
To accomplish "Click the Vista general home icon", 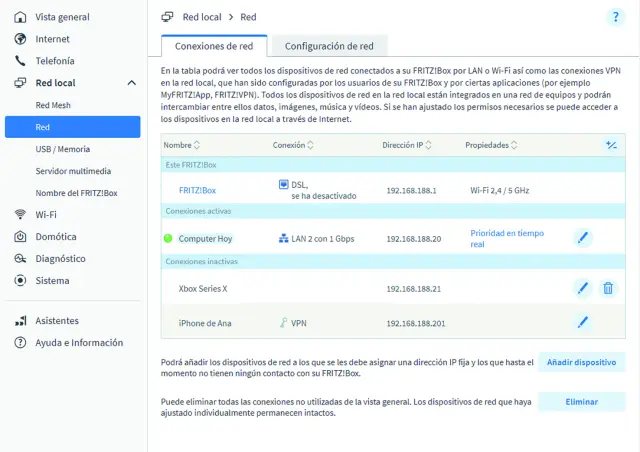I will [20, 17].
